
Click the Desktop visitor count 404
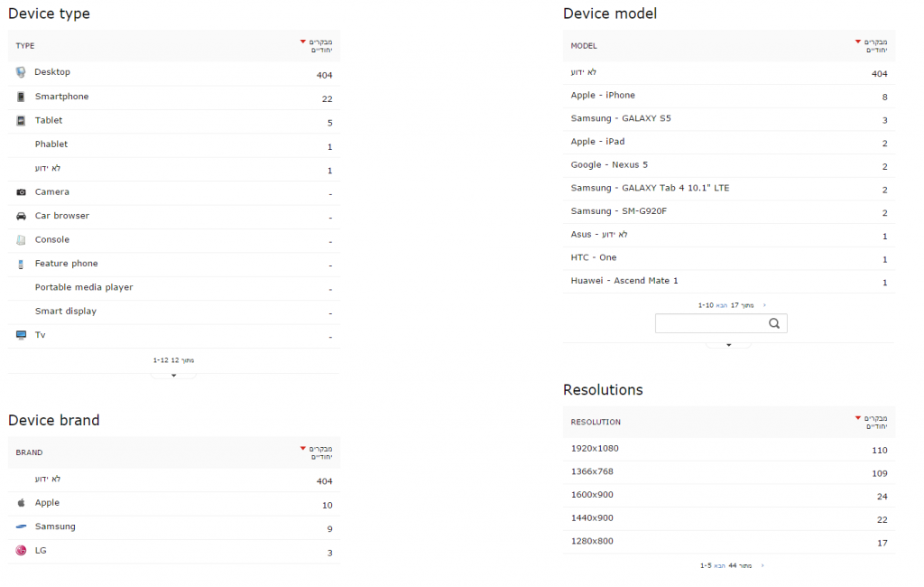click(325, 75)
